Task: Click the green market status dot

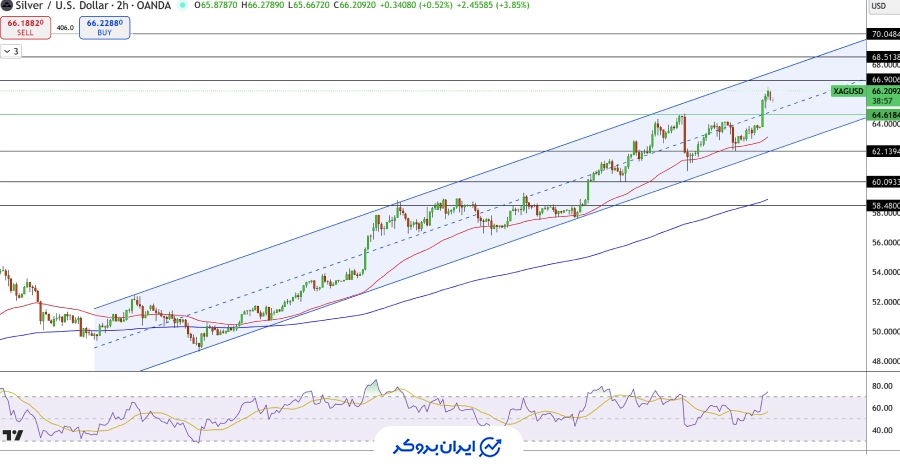Action: pyautogui.click(x=182, y=5)
